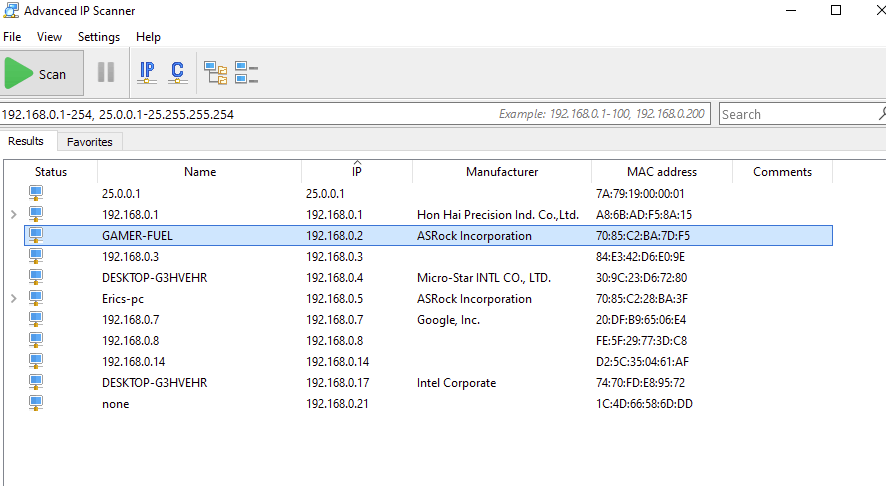Click the Expand all tree icon
The height and width of the screenshot is (486, 886).
[x=215, y=73]
